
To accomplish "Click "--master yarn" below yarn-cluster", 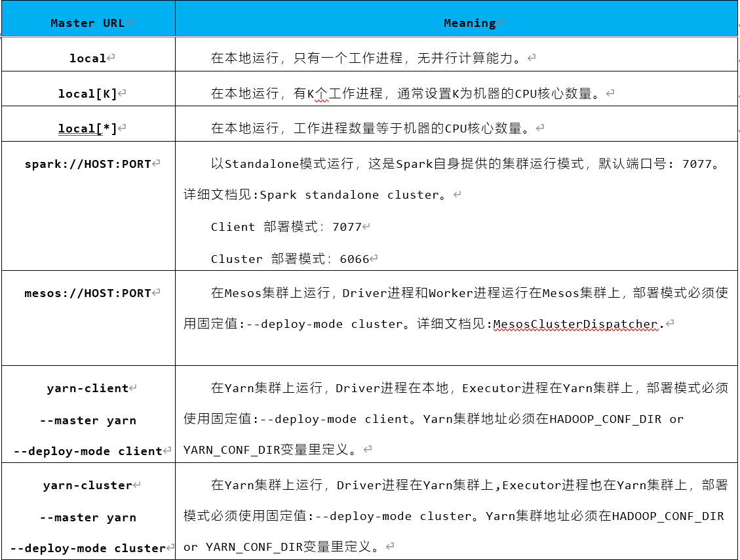I will click(x=88, y=517).
